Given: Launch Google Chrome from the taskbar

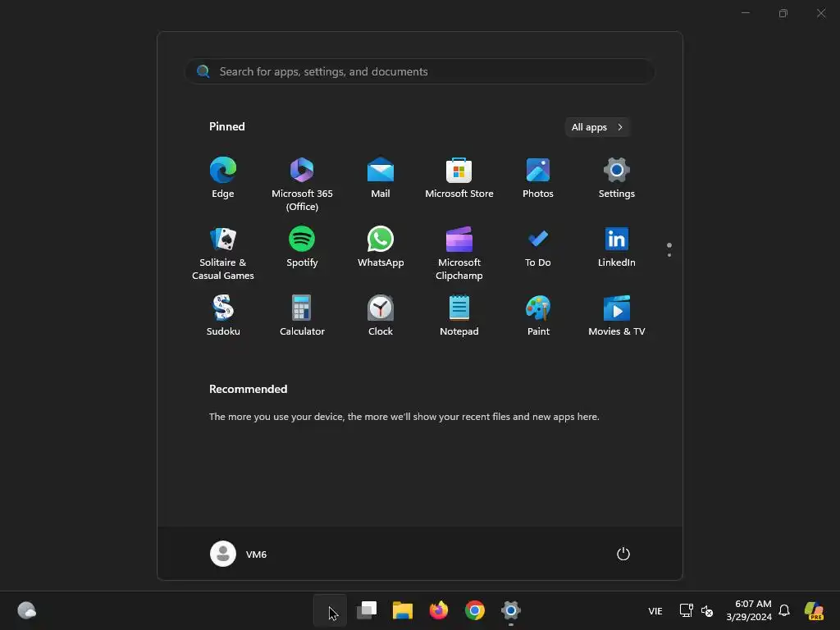Looking at the screenshot, I should (475, 610).
